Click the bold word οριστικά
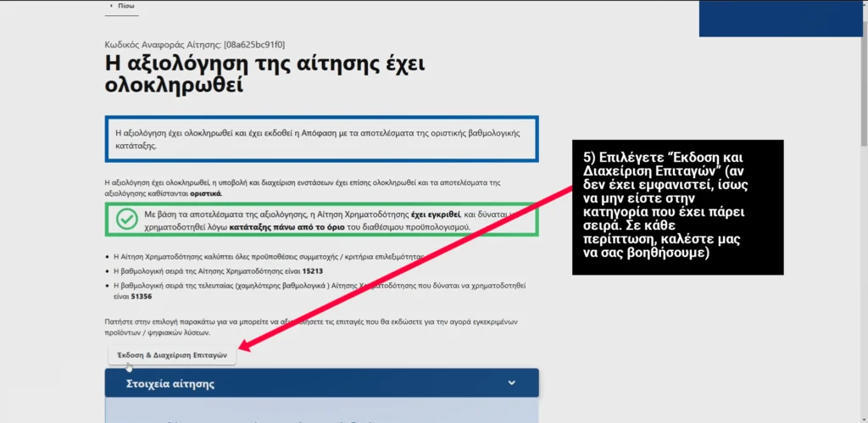Viewport: 868px width, 423px height. [x=206, y=194]
